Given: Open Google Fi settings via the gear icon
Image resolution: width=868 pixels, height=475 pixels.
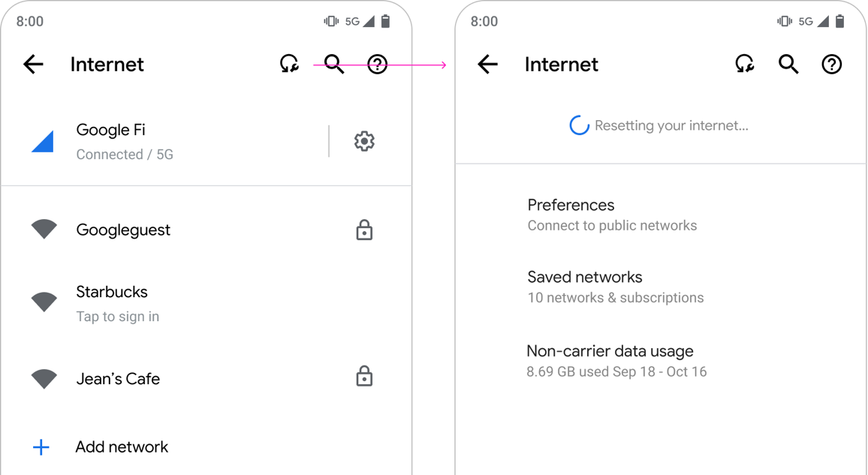Looking at the screenshot, I should click(x=364, y=140).
